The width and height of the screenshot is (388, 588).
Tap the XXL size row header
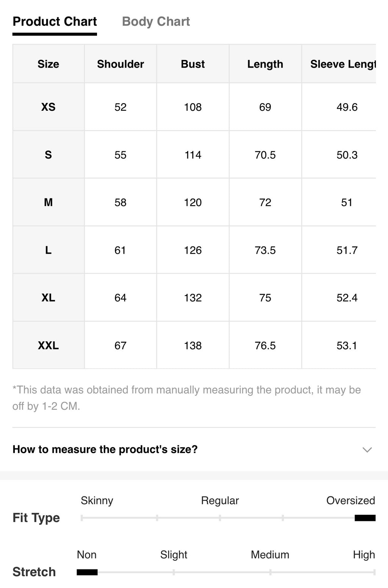coord(48,345)
